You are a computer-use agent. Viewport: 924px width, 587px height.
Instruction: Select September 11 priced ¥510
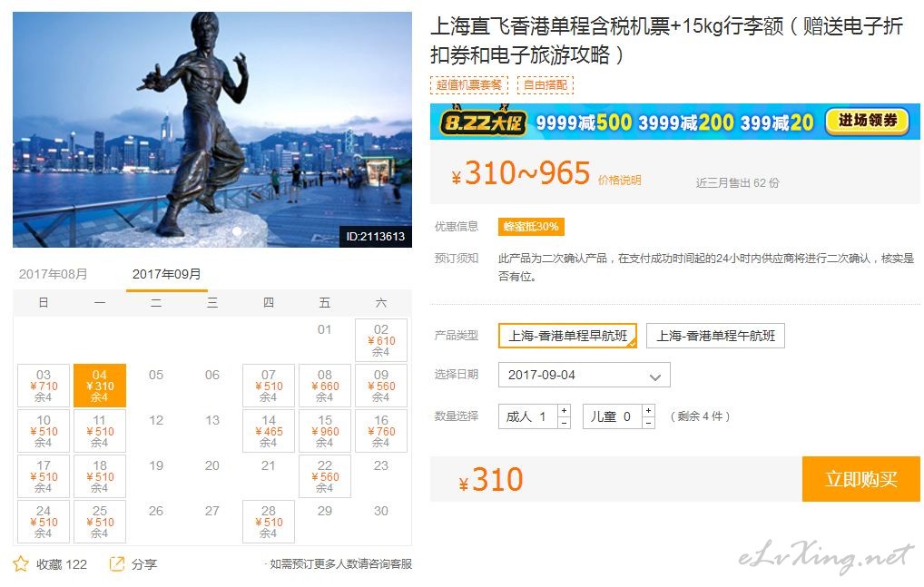tap(100, 431)
